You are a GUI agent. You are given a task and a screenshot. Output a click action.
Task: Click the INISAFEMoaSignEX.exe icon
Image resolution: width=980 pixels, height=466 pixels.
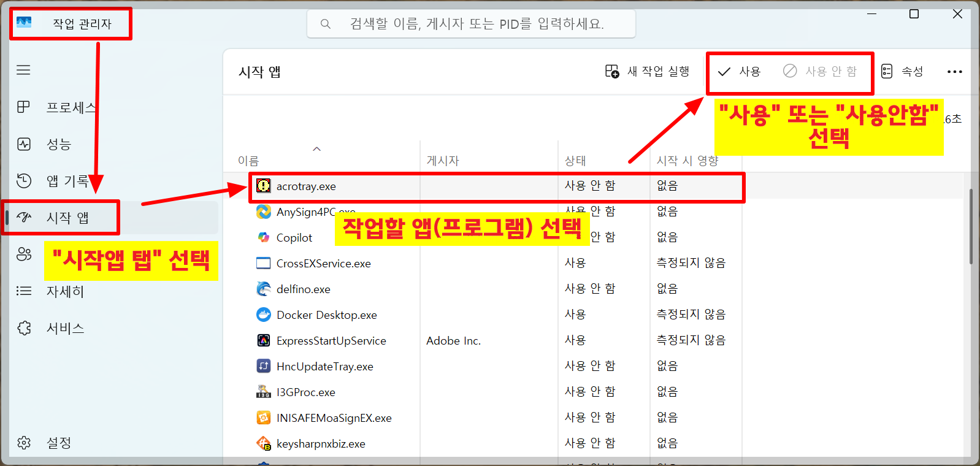point(264,418)
